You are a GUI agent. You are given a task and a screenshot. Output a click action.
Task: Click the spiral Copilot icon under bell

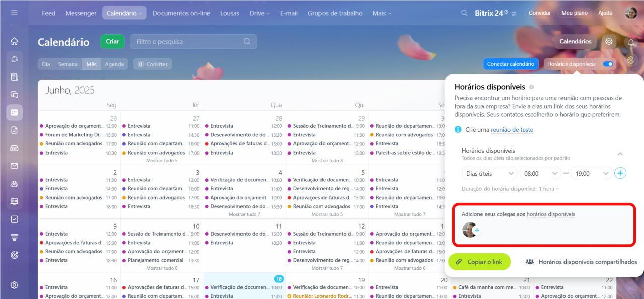point(631,60)
